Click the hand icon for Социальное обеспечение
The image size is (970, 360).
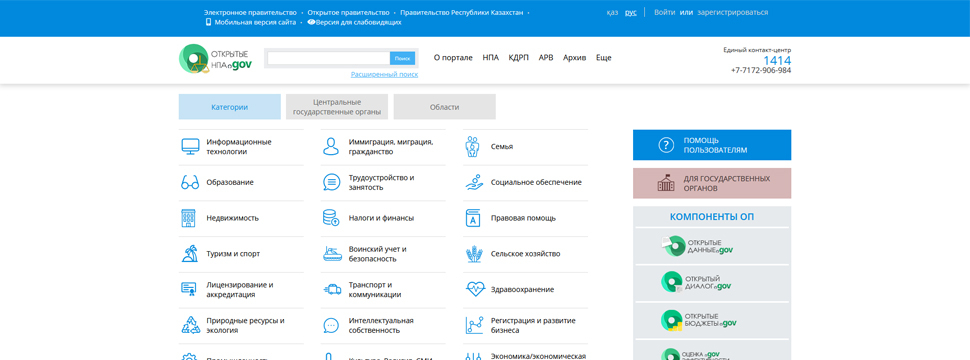point(473,182)
